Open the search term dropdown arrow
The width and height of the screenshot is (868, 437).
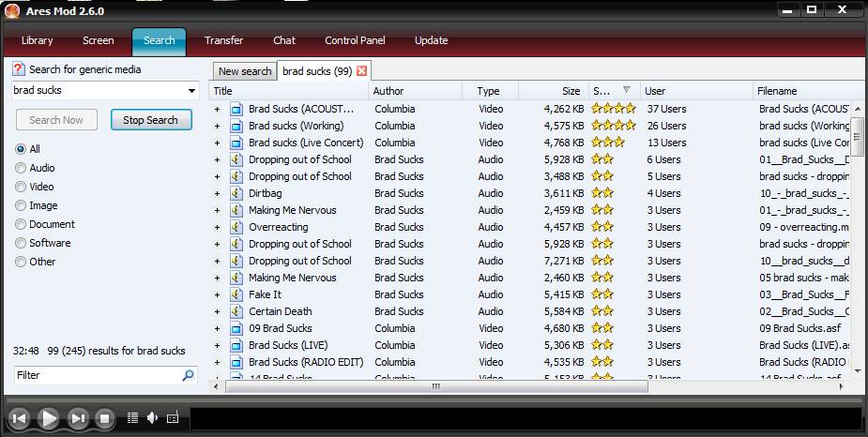pos(191,91)
